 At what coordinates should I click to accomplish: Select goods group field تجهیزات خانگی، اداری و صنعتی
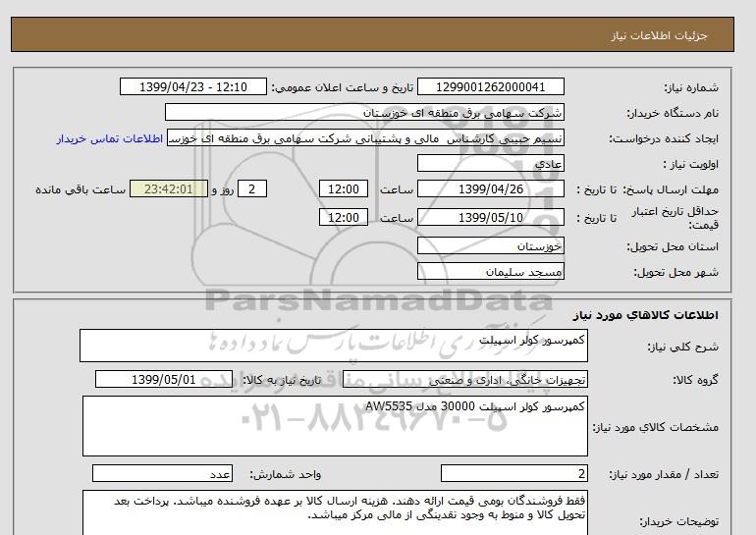464,379
